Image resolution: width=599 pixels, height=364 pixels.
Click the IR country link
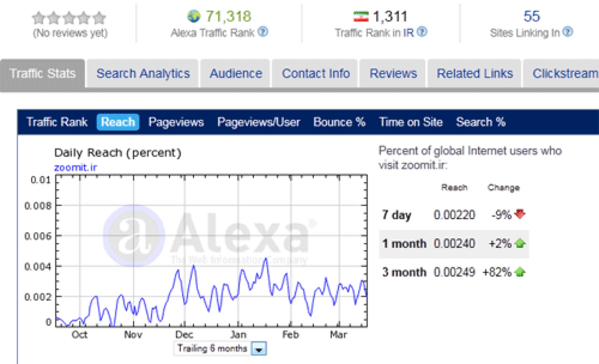(x=408, y=32)
